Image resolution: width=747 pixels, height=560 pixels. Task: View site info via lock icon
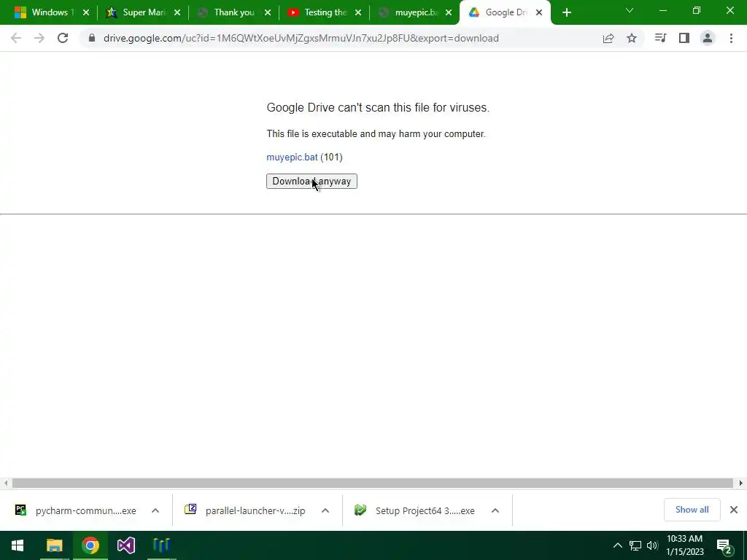(x=92, y=38)
